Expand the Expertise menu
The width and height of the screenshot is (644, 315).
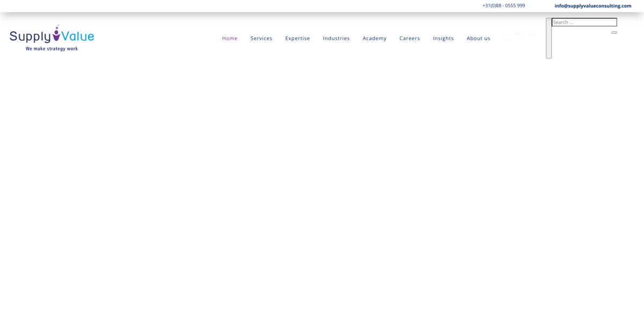tap(297, 38)
